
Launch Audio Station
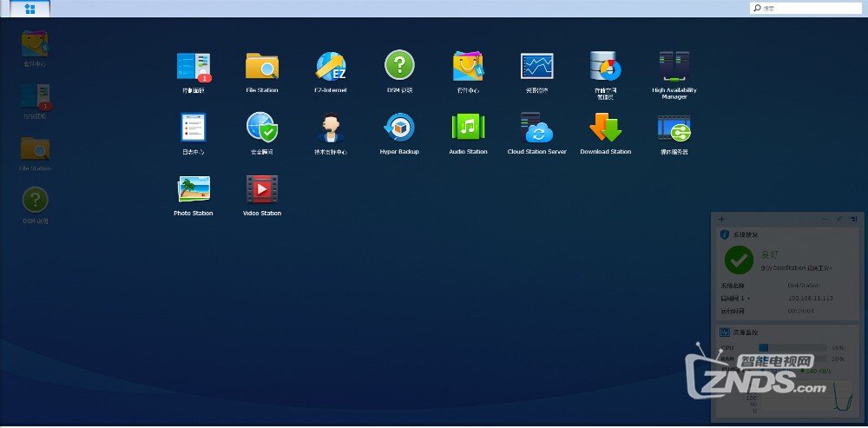click(469, 127)
